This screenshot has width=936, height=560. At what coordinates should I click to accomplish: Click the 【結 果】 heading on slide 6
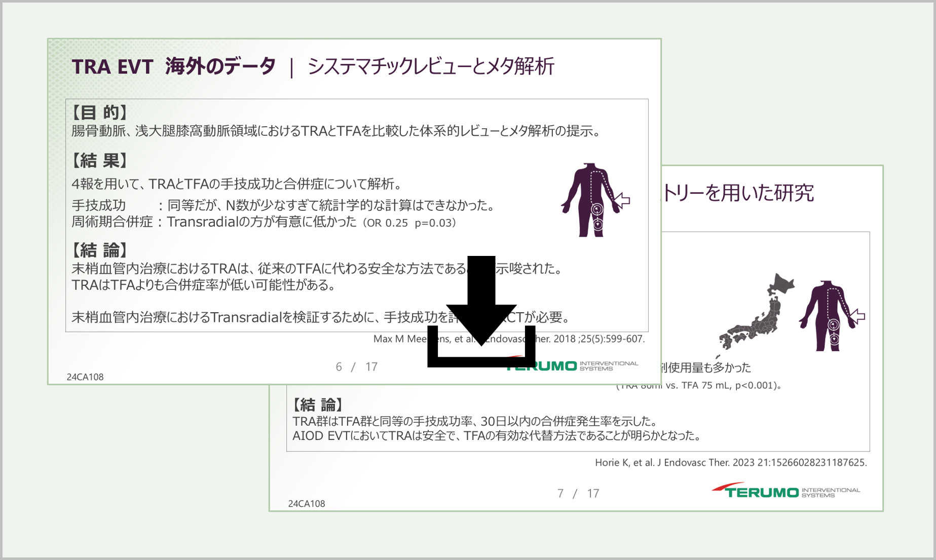coord(99,161)
